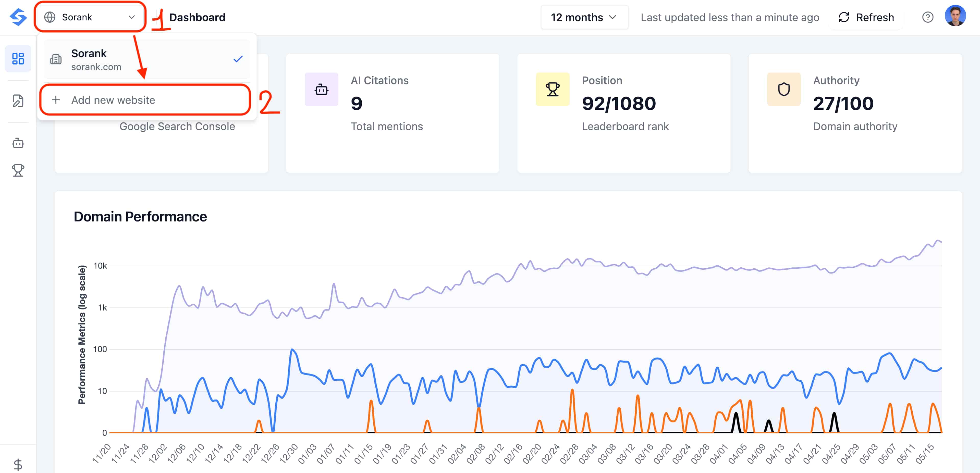This screenshot has width=980, height=473.
Task: Click the blue checkmark on Sorank entry
Action: [238, 59]
